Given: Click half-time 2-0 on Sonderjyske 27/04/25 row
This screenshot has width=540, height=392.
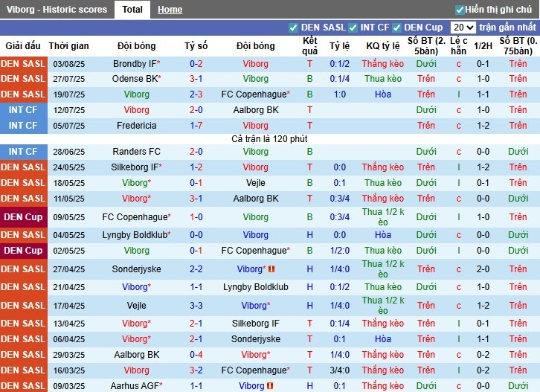Looking at the screenshot, I should pos(483,269).
